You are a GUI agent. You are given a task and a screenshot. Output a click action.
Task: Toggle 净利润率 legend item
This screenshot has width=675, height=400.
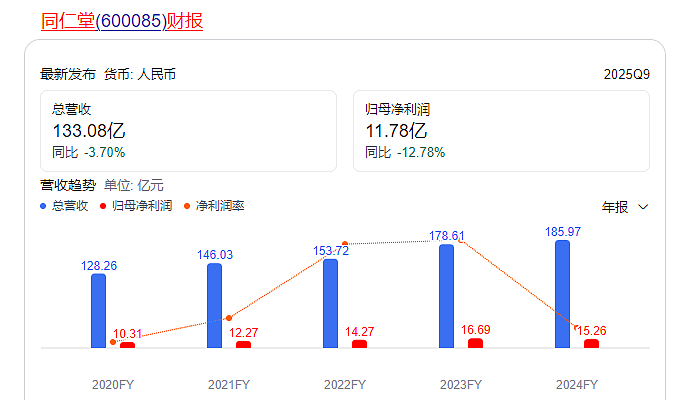pyautogui.click(x=214, y=206)
